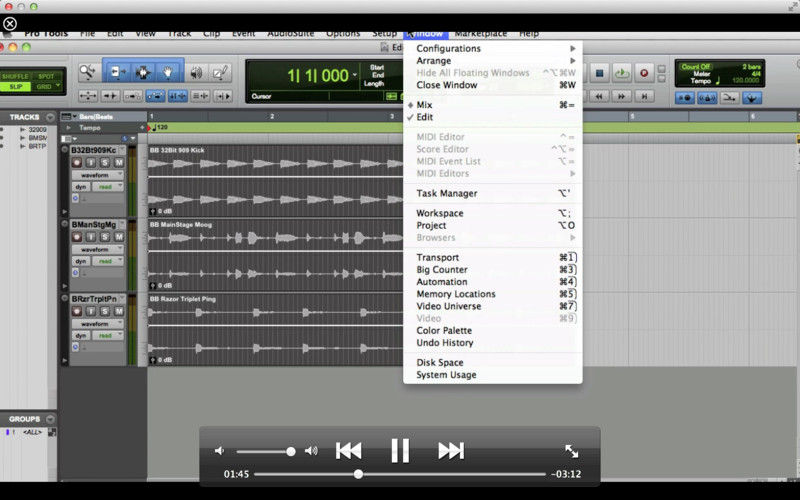
Task: Select Transport in the Window menu
Action: tap(493, 258)
